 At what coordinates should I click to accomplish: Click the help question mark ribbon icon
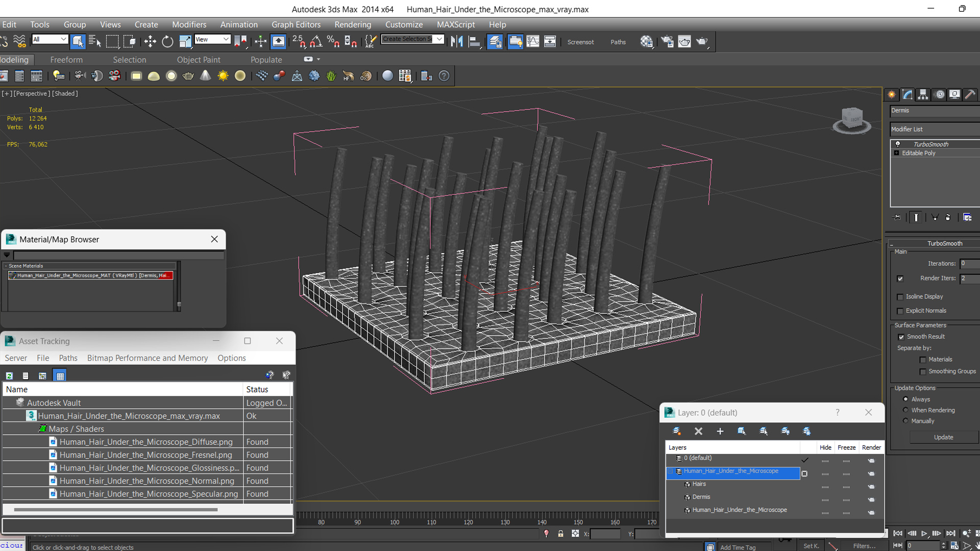[444, 76]
